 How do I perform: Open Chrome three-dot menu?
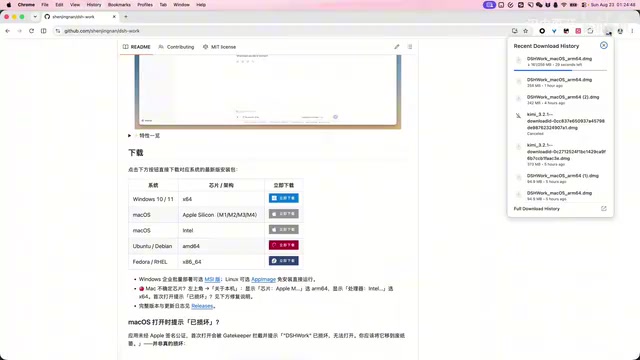632,31
